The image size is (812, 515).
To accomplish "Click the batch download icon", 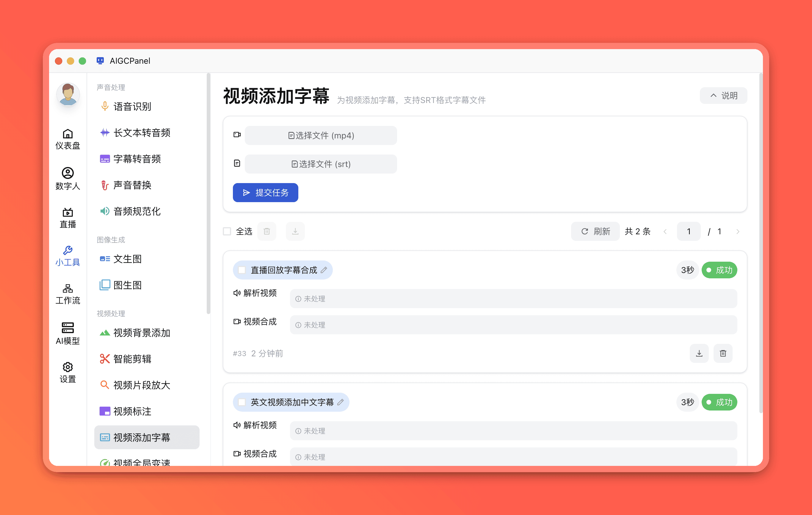I will [295, 231].
